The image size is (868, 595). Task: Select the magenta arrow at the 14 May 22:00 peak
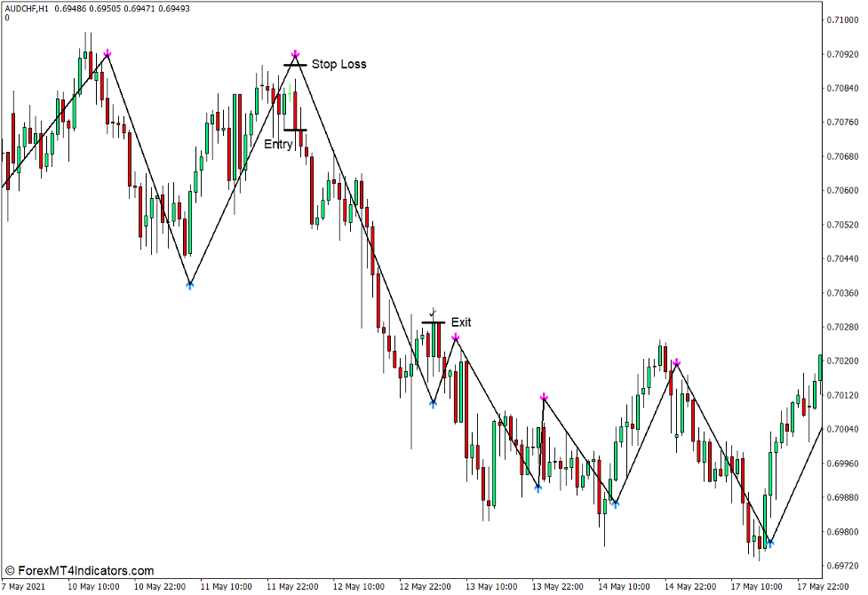(677, 362)
